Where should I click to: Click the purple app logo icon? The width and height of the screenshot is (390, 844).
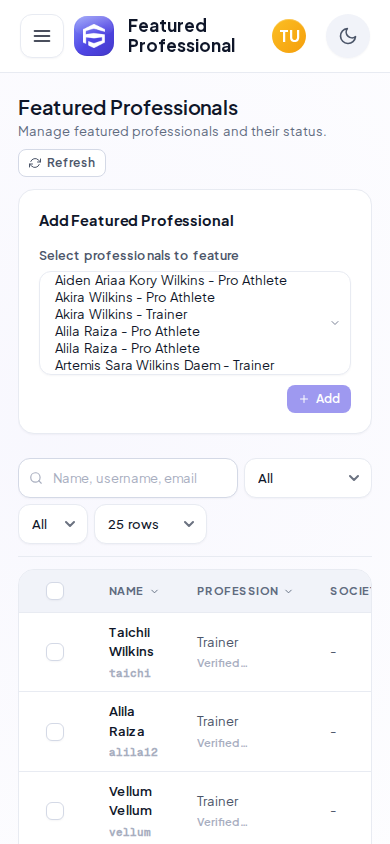tap(94, 36)
